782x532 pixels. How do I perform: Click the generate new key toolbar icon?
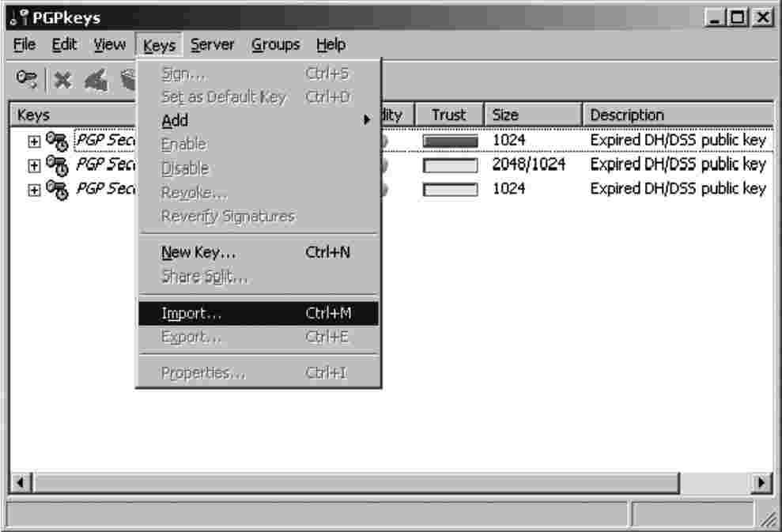coord(26,79)
